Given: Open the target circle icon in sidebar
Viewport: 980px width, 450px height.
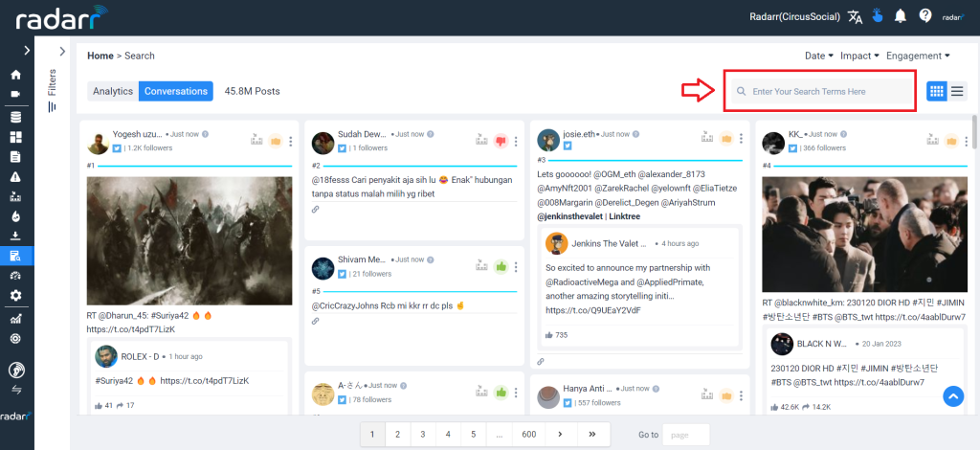Looking at the screenshot, I should 15,338.
